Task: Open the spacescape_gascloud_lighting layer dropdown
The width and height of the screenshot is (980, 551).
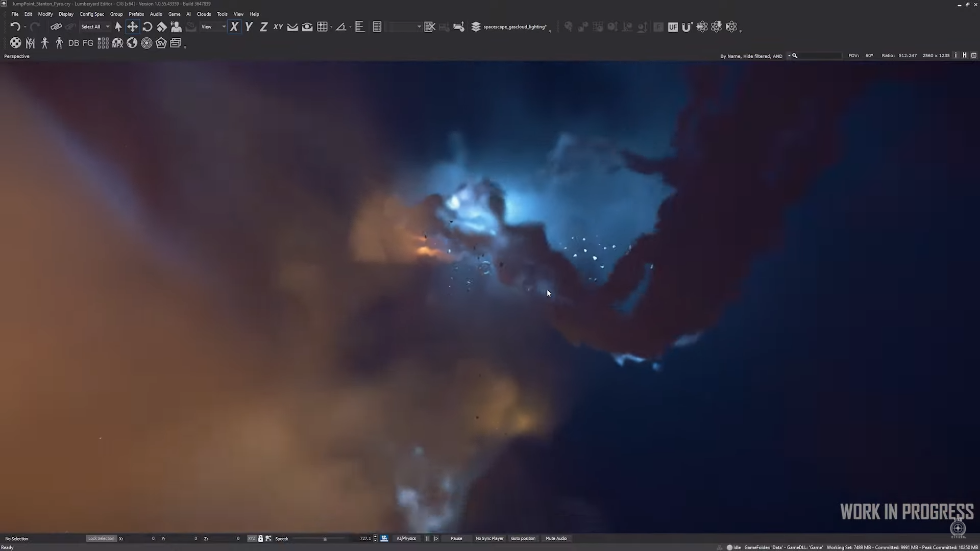Action: click(x=516, y=27)
